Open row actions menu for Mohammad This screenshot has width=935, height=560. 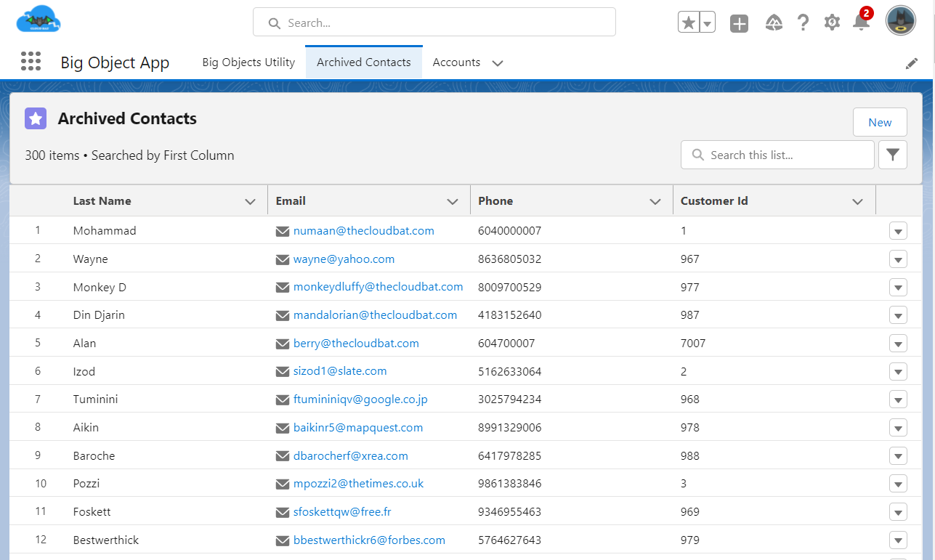898,231
